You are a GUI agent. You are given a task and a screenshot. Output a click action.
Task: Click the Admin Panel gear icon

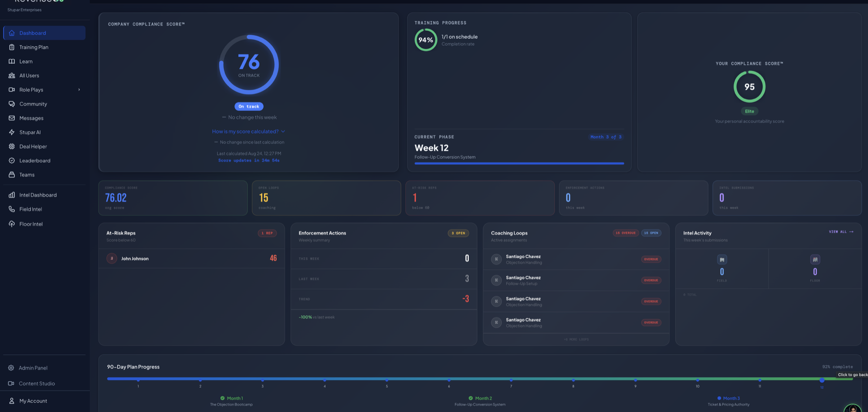coord(11,368)
